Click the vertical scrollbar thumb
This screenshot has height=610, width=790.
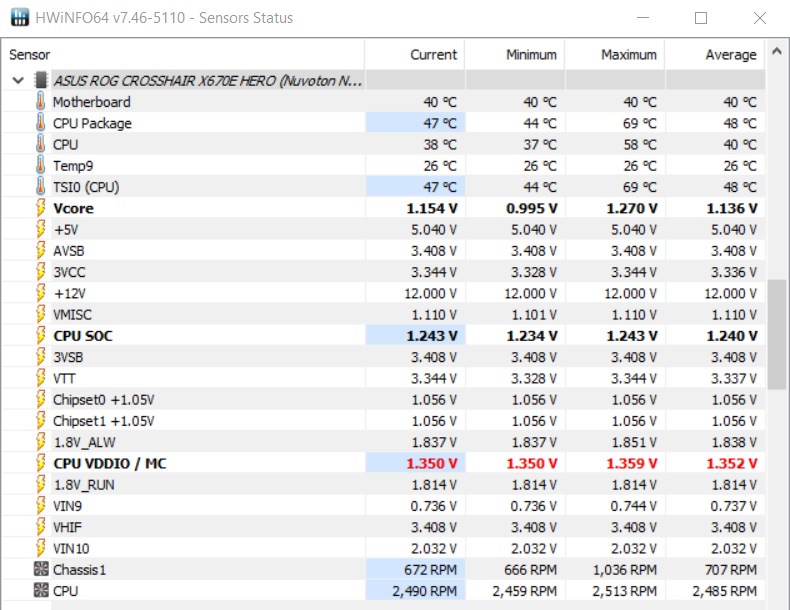(x=776, y=334)
